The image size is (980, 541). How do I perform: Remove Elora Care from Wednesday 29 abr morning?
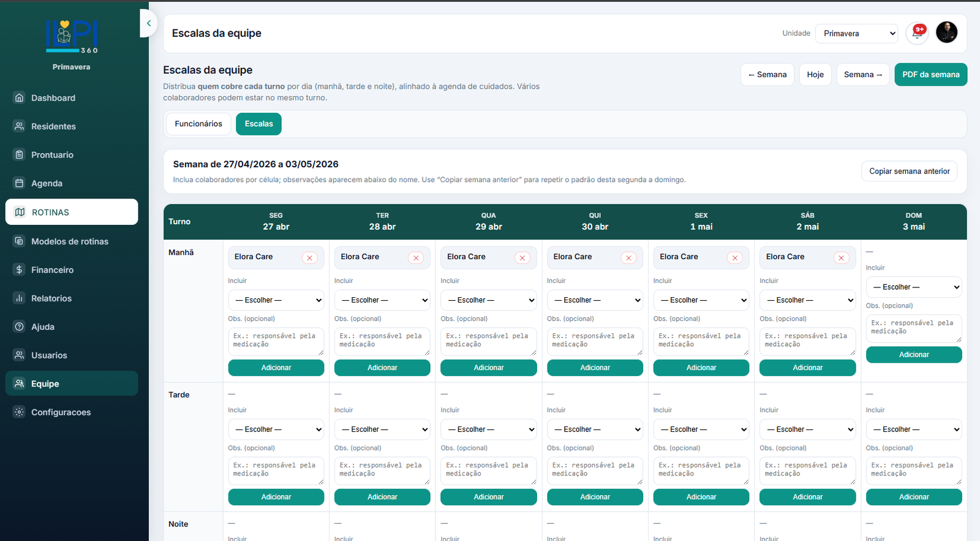pos(522,258)
